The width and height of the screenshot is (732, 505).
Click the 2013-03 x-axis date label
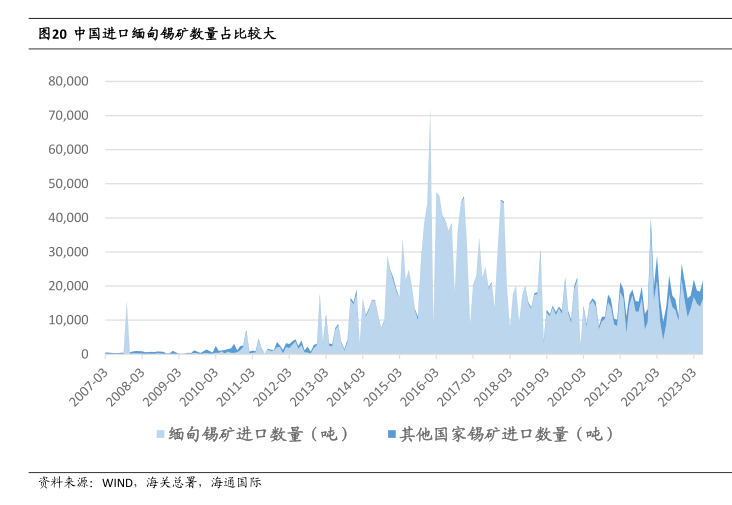coord(311,384)
